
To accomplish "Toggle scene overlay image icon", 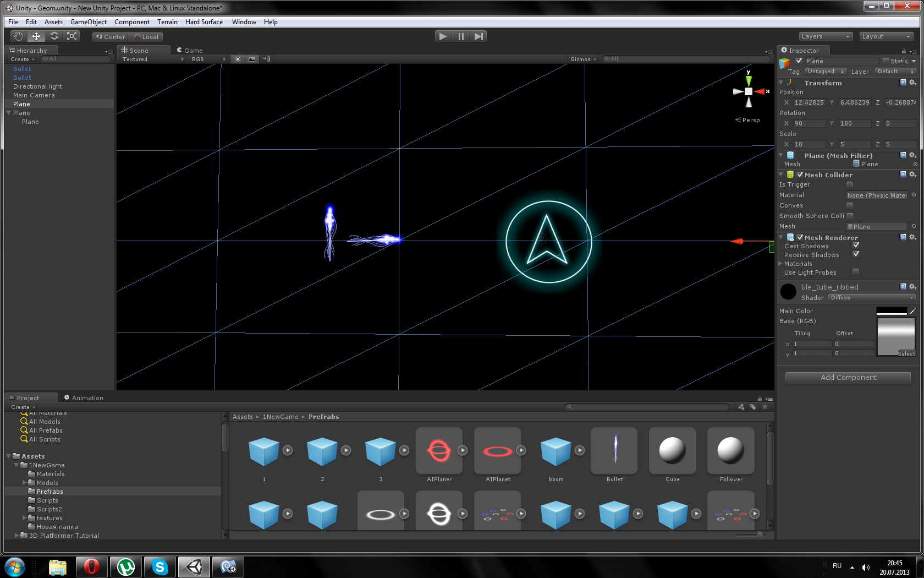I will 252,59.
